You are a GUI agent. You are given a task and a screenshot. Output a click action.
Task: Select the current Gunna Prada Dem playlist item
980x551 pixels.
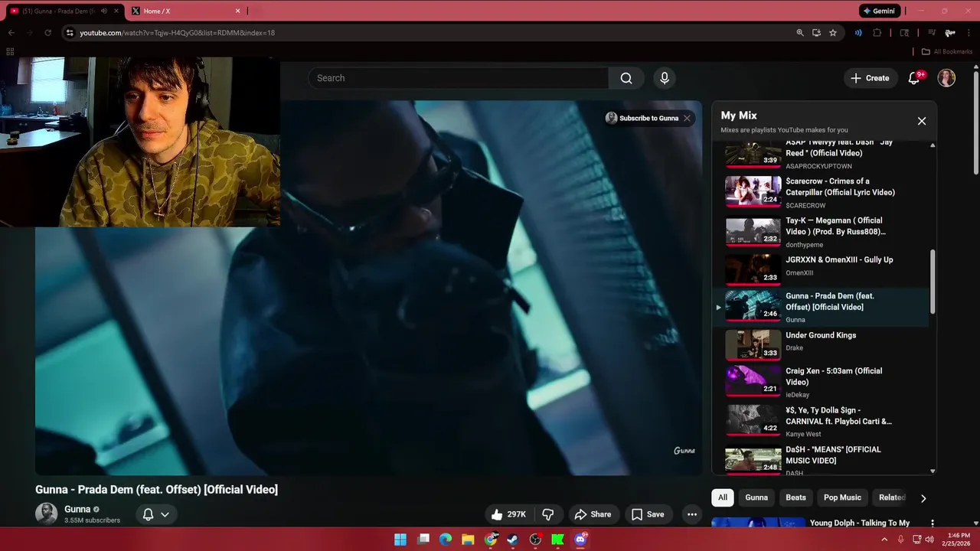point(820,307)
